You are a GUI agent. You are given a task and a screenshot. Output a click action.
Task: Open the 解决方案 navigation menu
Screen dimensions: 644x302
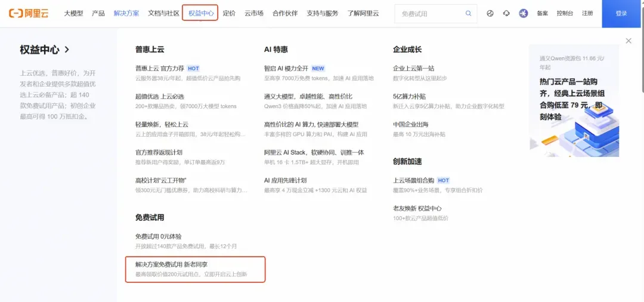click(x=126, y=13)
